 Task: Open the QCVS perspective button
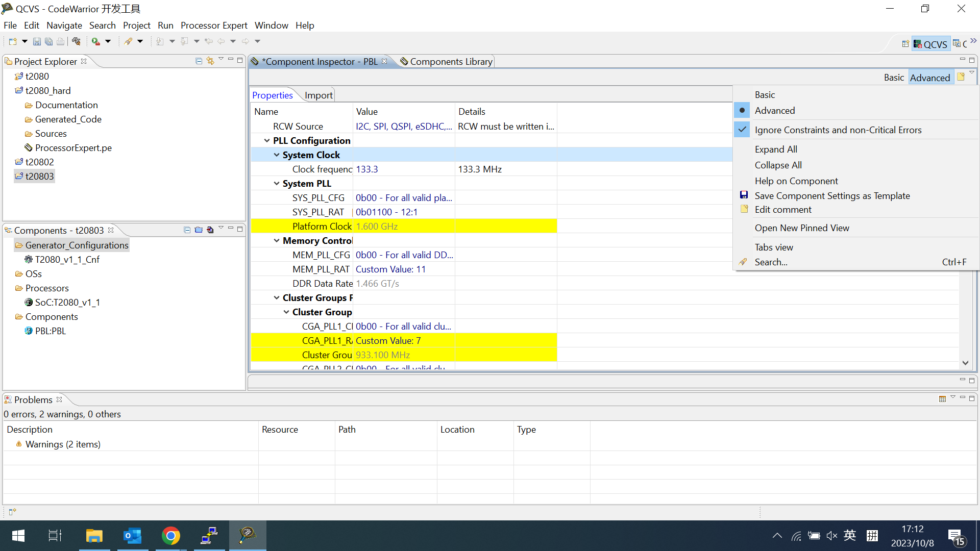point(930,44)
